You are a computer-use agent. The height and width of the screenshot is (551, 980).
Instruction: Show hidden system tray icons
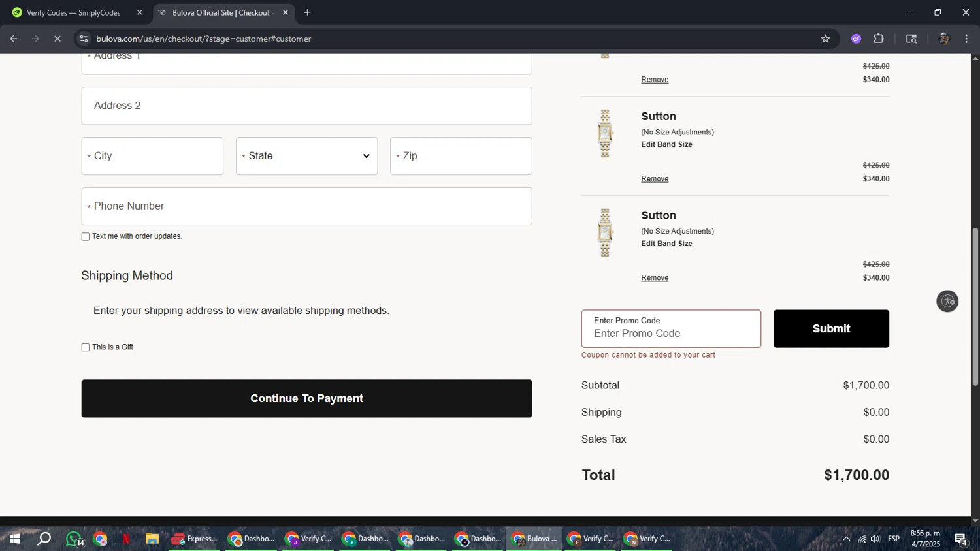pyautogui.click(x=846, y=539)
